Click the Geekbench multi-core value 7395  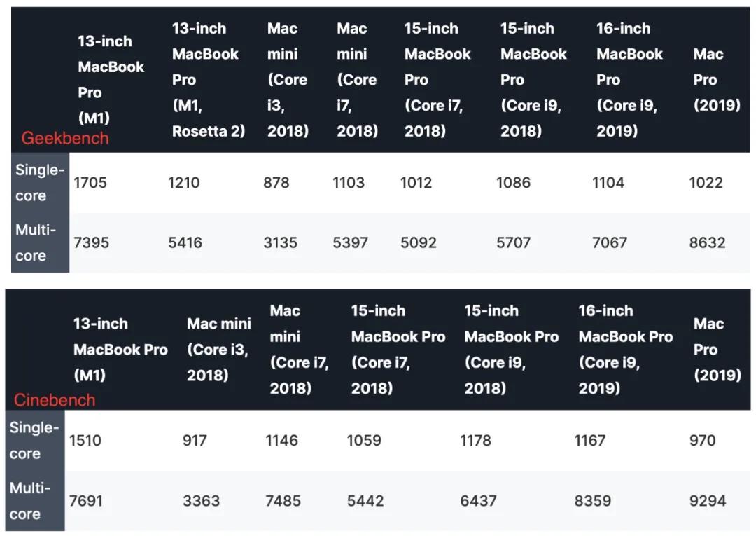91,243
